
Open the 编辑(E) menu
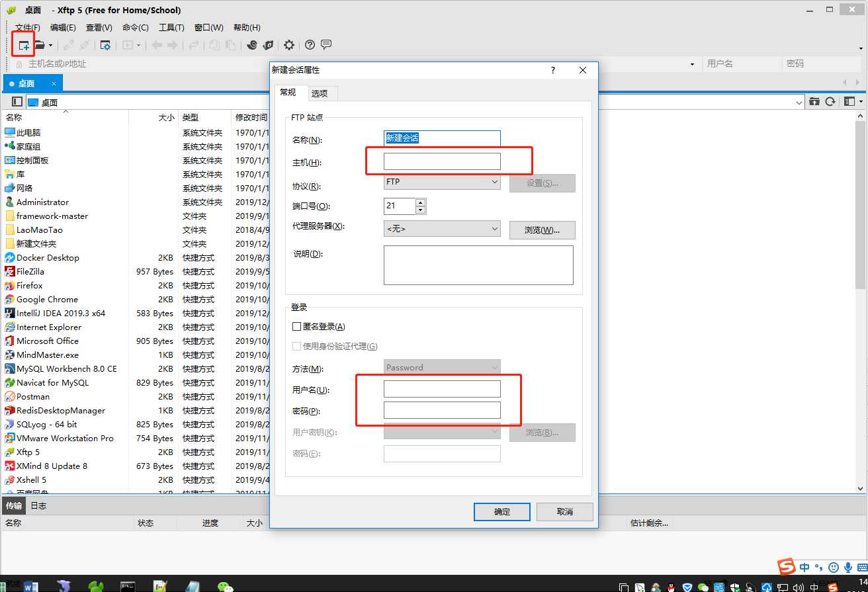(63, 28)
